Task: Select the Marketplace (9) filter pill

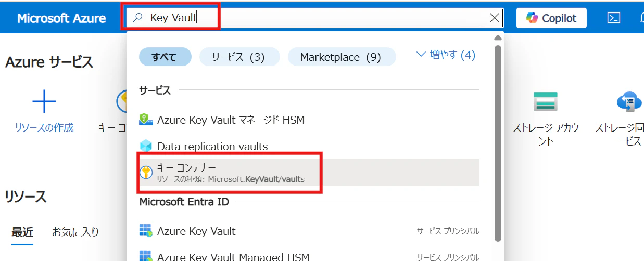Action: click(x=342, y=57)
